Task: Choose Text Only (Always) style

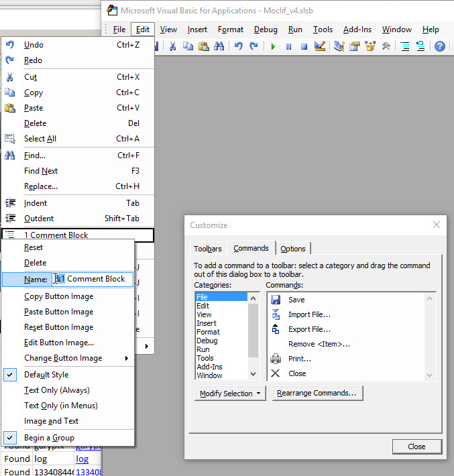Action: pos(56,390)
